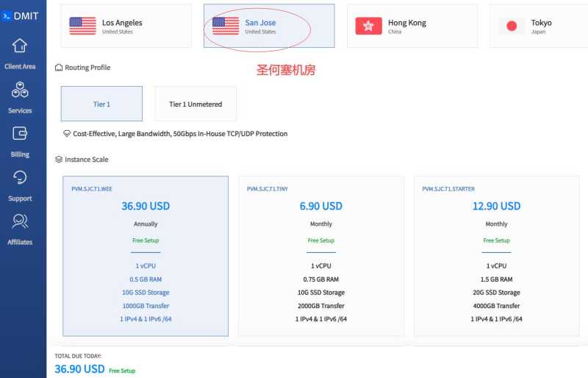This screenshot has width=588, height=378.
Task: Click the 12.90 USD price
Action: tap(497, 206)
